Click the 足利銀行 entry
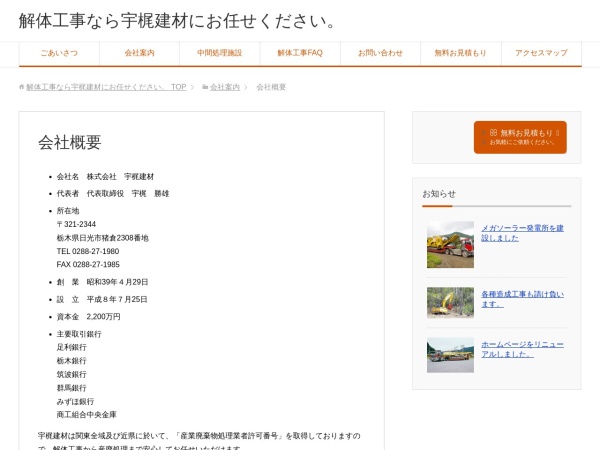The image size is (600, 450). pyautogui.click(x=72, y=347)
